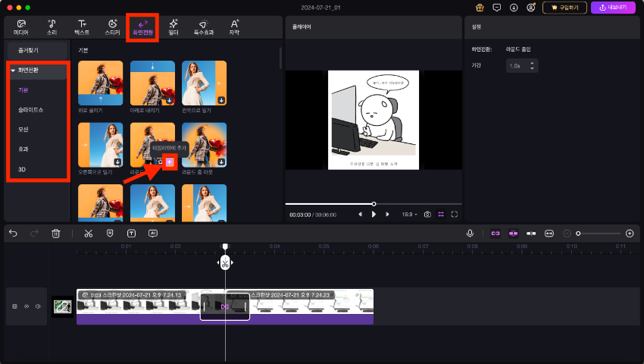Take a snapshot with the camera icon
Screen dimensions: 644x364
tap(427, 215)
